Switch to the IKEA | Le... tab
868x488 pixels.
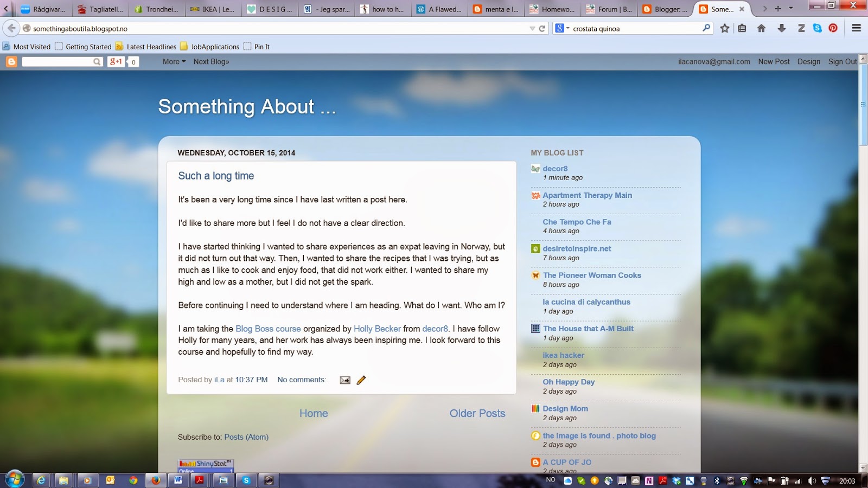(213, 9)
